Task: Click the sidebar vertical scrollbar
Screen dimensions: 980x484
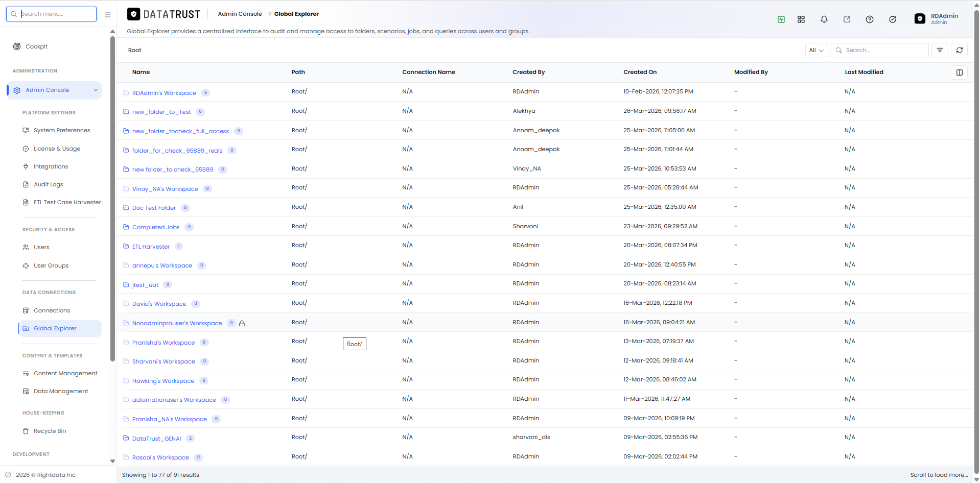Action: (112, 199)
